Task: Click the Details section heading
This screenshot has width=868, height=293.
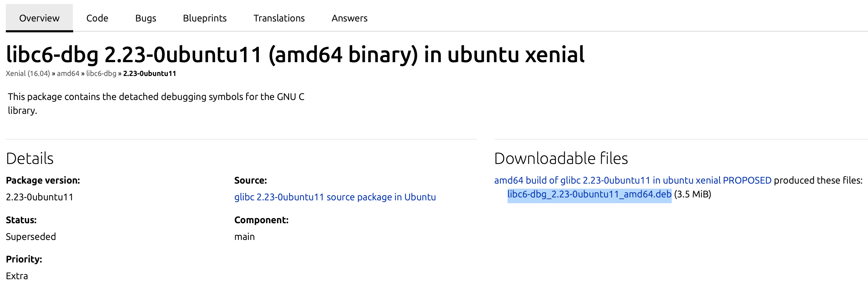Action: pyautogui.click(x=30, y=158)
